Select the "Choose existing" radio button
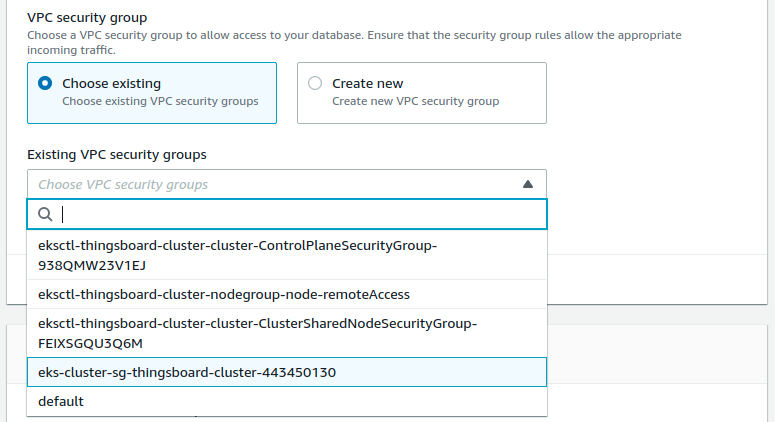The image size is (775, 422). click(x=45, y=84)
